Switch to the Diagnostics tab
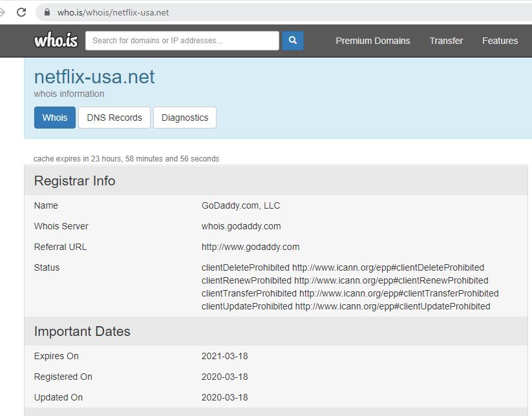Screen dimensions: 532x416 (x=185, y=118)
